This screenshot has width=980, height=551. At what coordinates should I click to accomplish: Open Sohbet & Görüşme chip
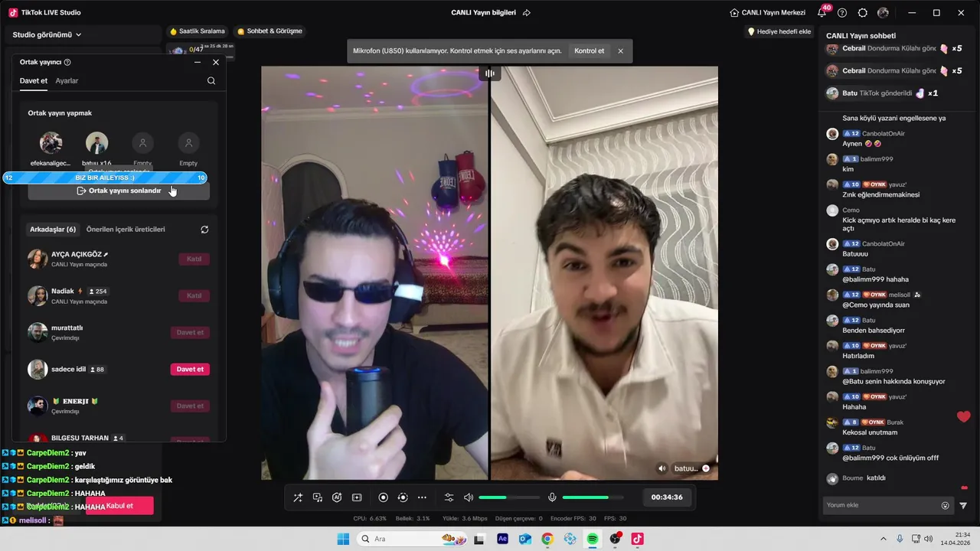tap(269, 31)
